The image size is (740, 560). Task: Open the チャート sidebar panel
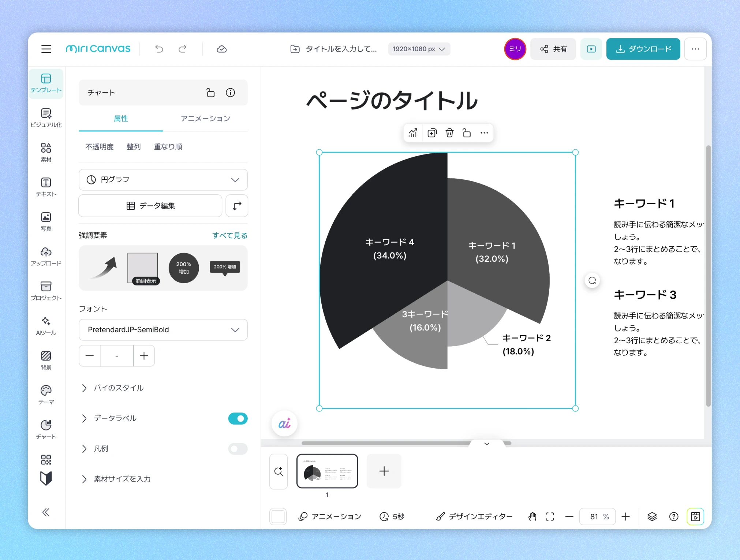pos(46,430)
